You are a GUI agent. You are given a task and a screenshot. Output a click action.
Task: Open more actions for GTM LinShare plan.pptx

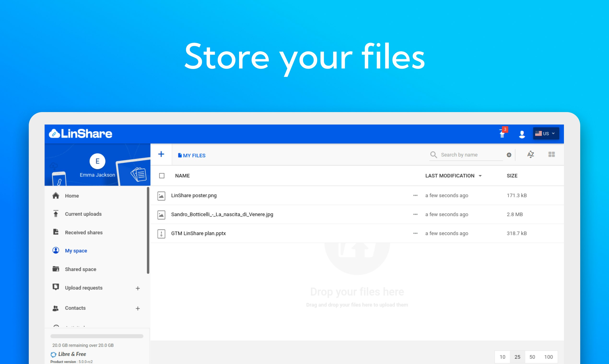pos(415,233)
